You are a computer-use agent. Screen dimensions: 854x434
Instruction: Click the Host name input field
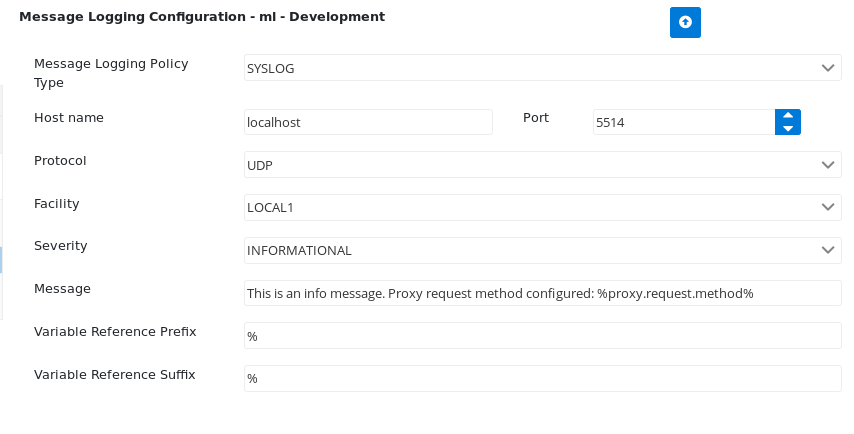click(x=368, y=122)
